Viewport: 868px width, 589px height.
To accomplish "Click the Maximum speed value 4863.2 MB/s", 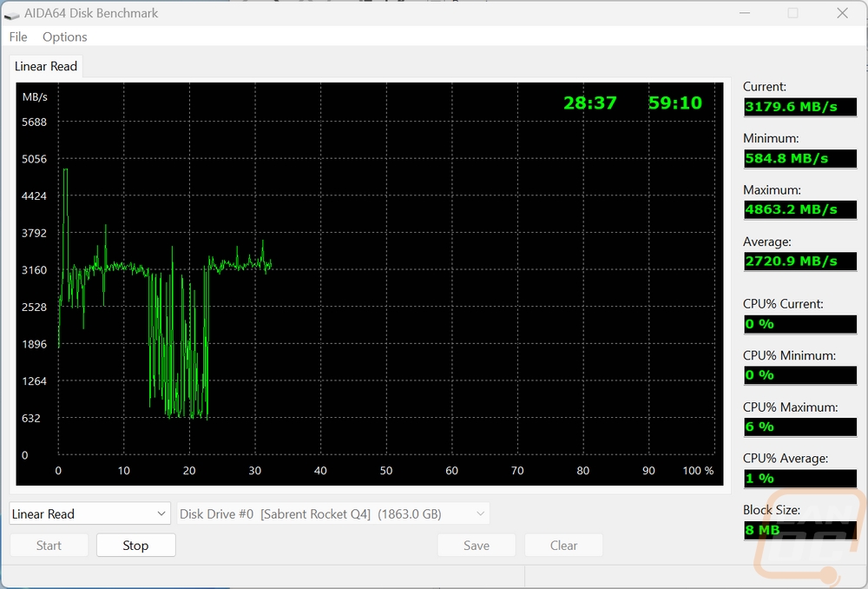I will tap(800, 209).
